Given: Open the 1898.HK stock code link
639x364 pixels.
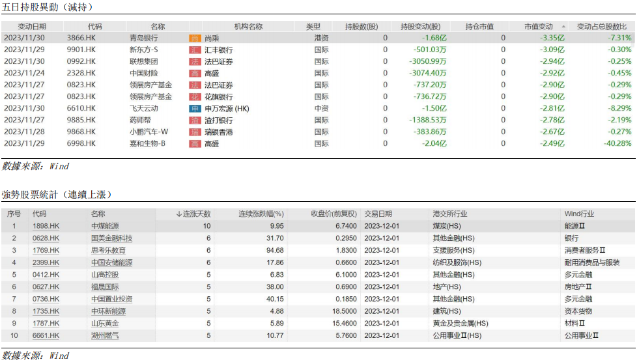Looking at the screenshot, I should pos(46,226).
